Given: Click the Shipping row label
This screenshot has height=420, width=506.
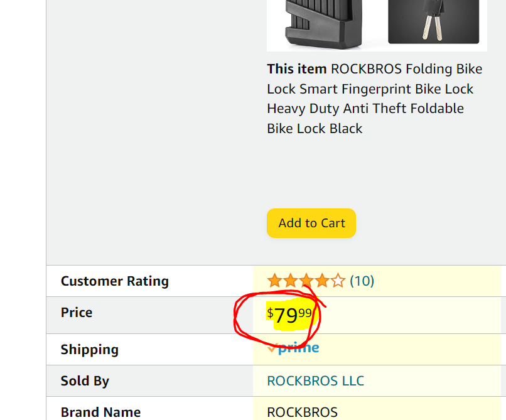Looking at the screenshot, I should [89, 349].
